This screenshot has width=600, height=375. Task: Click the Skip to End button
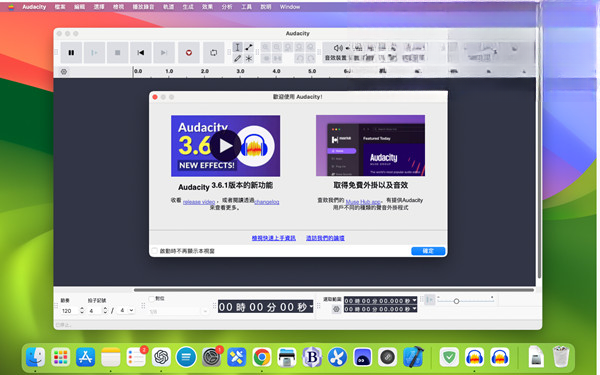click(x=164, y=52)
